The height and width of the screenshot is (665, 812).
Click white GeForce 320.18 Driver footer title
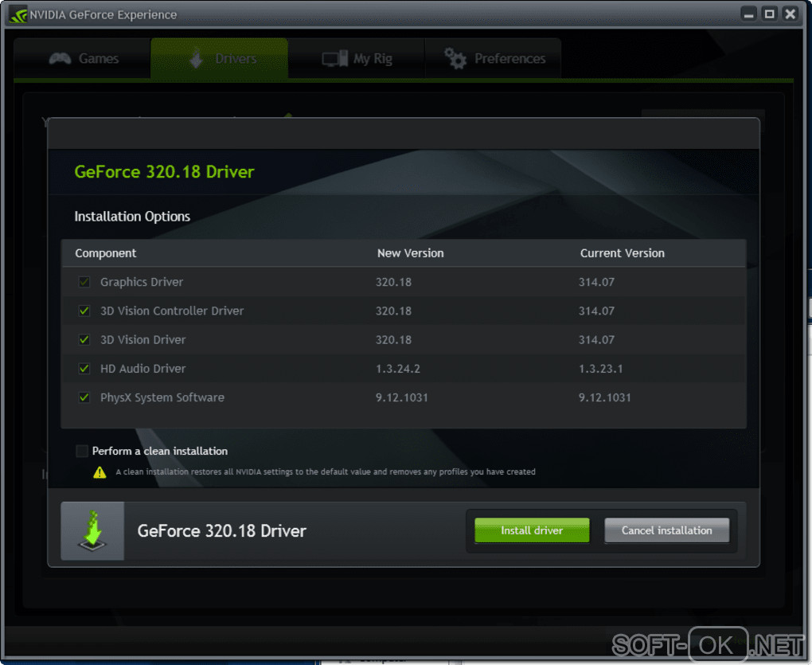point(221,531)
